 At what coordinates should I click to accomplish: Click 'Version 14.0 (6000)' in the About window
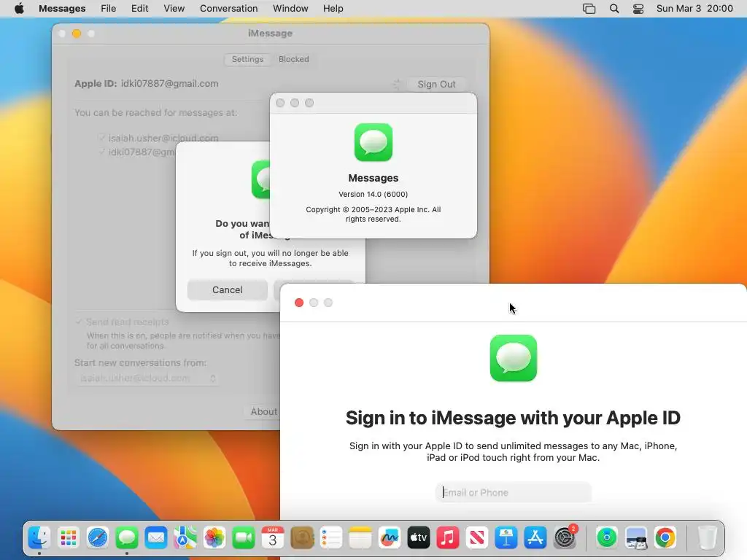[x=373, y=194]
